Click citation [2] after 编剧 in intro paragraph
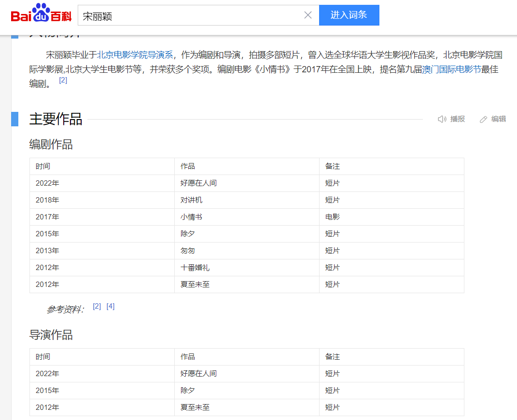This screenshot has height=420, width=517. [x=63, y=81]
